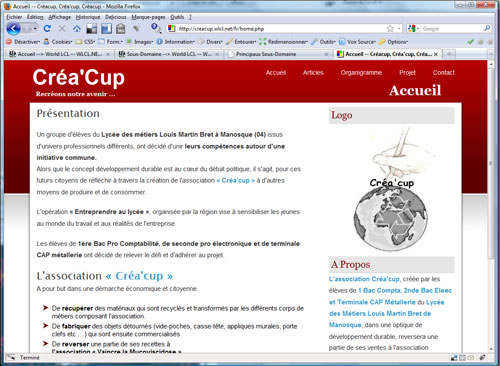Click the Créa'Cup site title
This screenshot has height=366, width=500.
(x=79, y=77)
